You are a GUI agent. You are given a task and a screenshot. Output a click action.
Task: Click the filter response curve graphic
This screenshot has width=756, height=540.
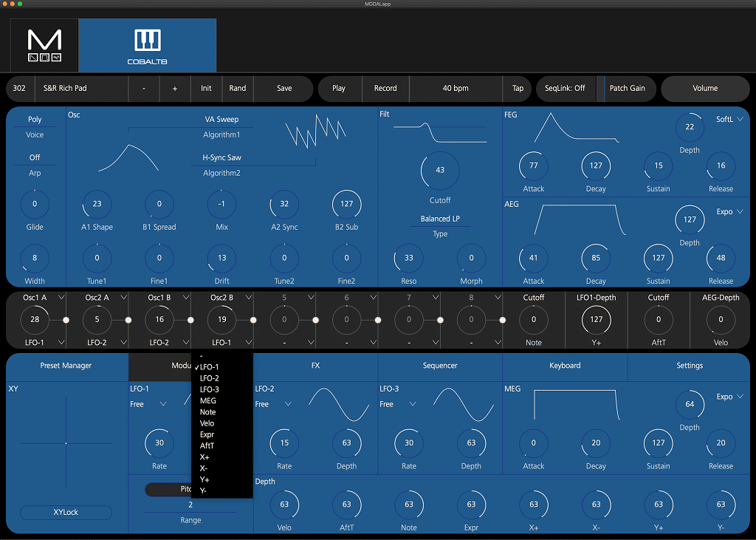point(440,132)
